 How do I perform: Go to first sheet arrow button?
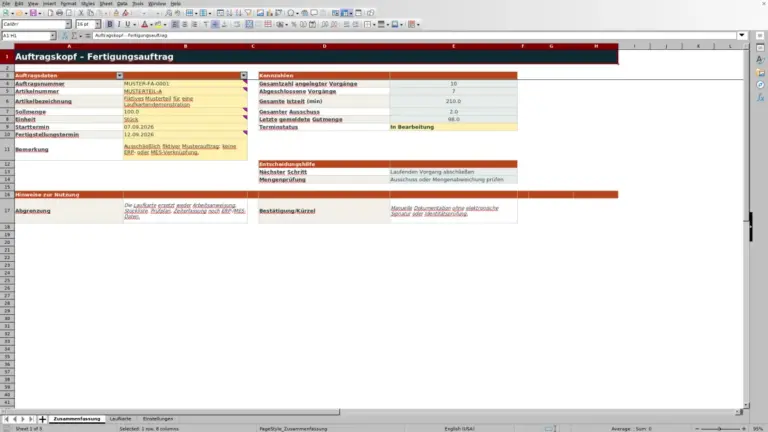point(6,419)
